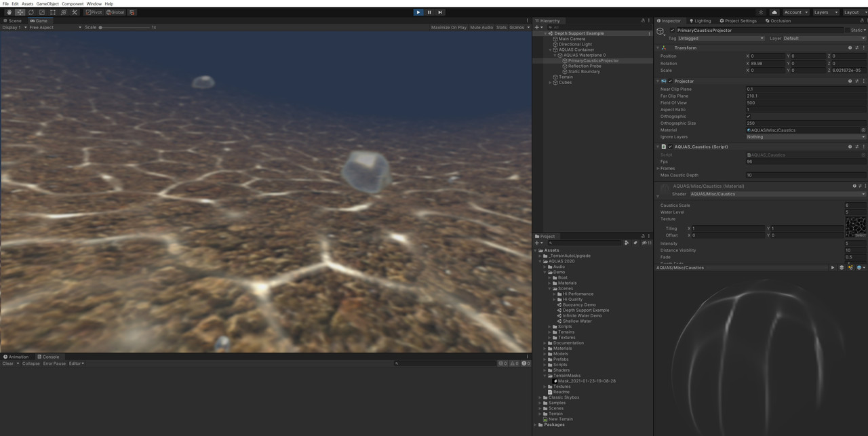
Task: Expand the Frames foldout
Action: [x=658, y=168]
